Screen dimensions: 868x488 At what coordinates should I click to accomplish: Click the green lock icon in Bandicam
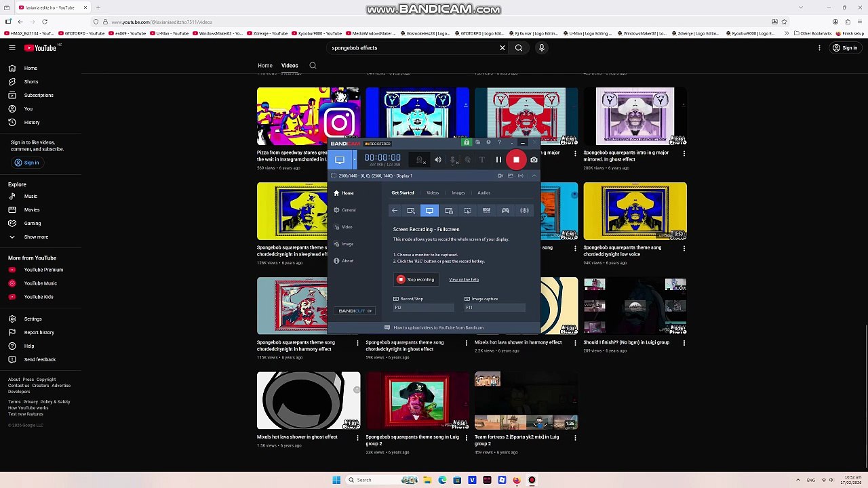click(x=466, y=142)
